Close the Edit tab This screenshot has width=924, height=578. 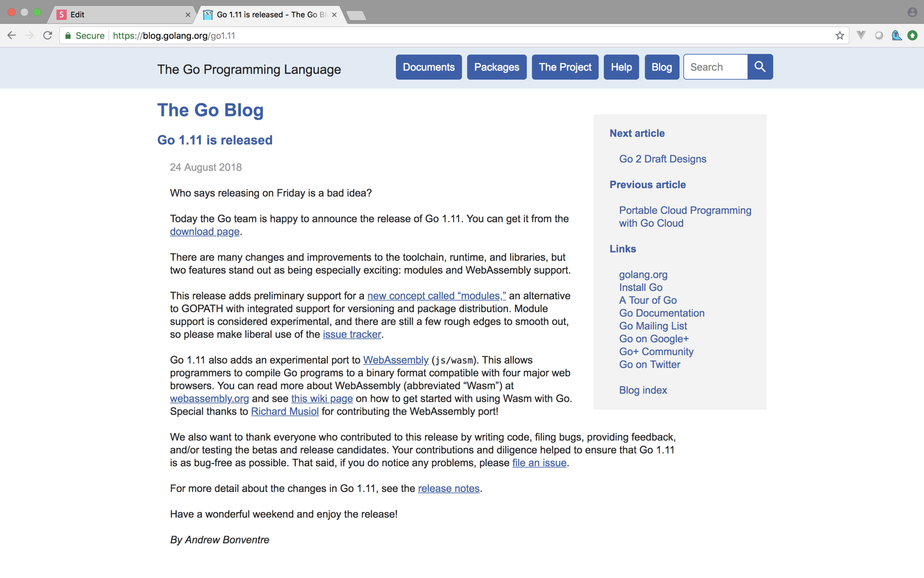tap(187, 15)
